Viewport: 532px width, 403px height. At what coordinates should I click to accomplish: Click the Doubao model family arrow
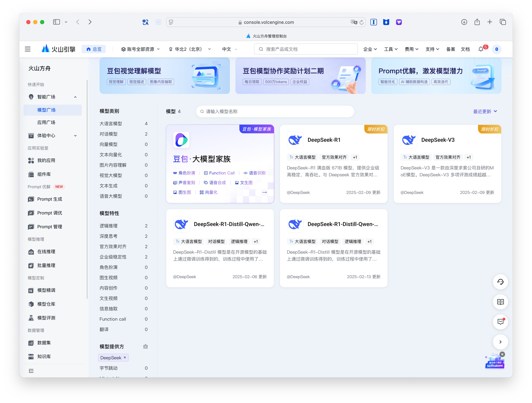(x=264, y=192)
